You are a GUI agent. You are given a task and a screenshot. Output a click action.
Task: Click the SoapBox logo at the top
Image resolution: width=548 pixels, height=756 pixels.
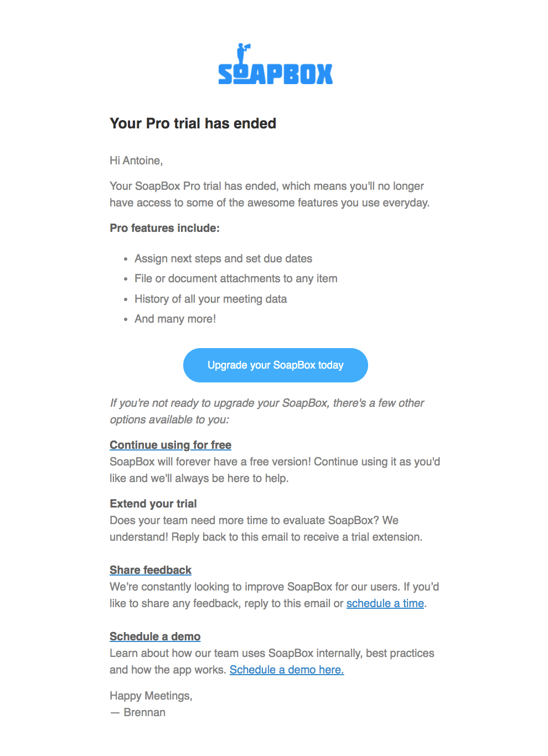coord(275,65)
